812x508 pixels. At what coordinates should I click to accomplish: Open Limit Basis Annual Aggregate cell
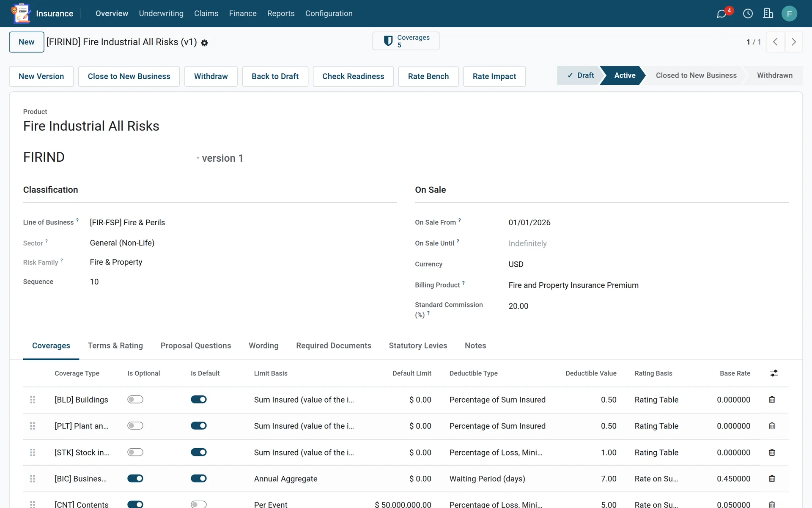coord(285,479)
